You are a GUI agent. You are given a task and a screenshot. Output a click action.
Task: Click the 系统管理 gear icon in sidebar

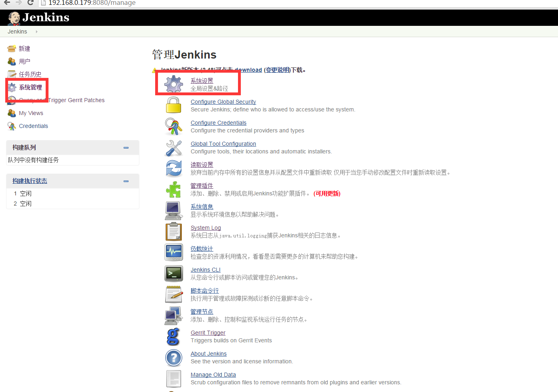click(x=12, y=88)
